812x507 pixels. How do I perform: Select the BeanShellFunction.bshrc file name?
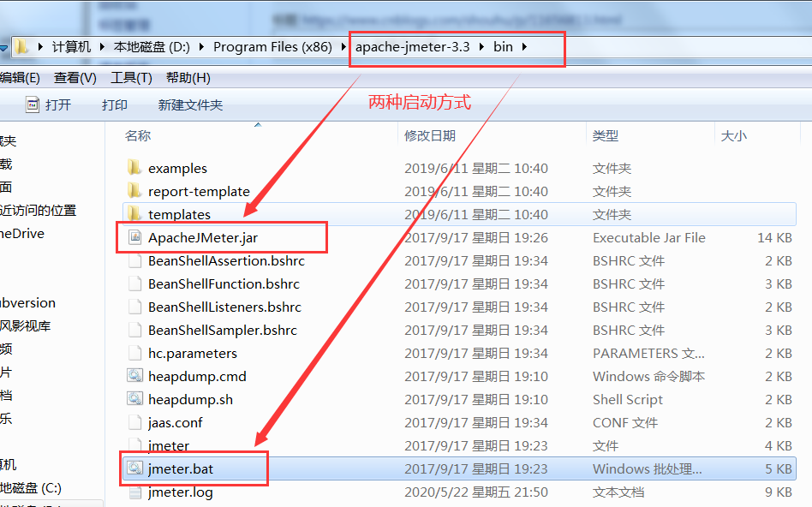pos(224,283)
